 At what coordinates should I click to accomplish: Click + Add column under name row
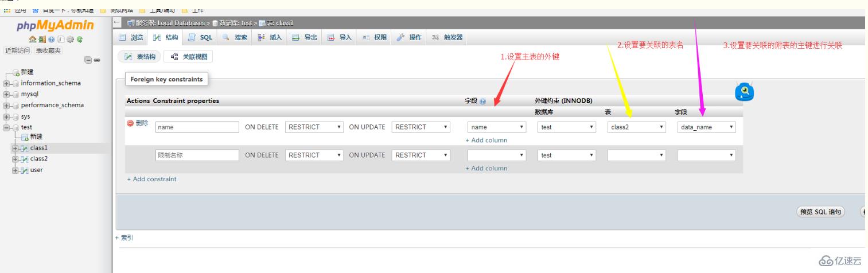486,140
